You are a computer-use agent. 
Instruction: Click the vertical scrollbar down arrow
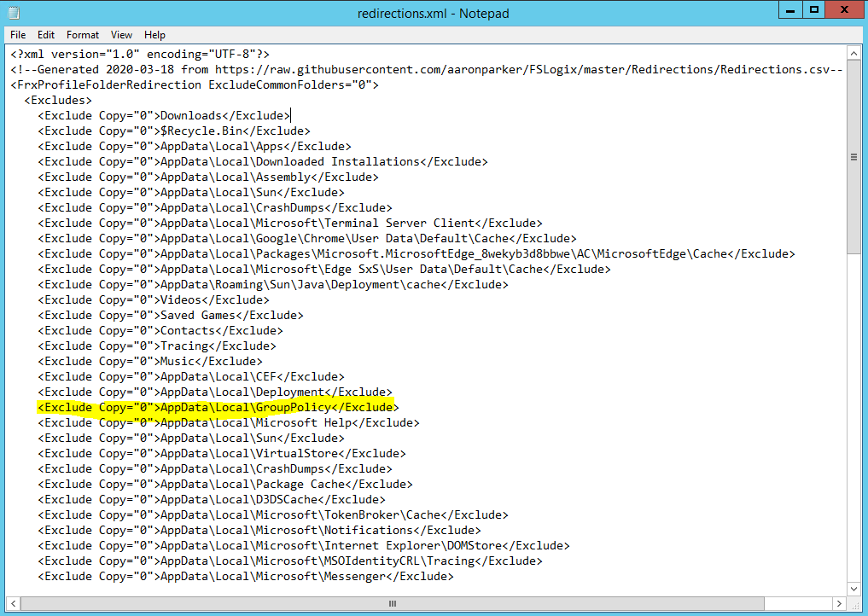pyautogui.click(x=853, y=589)
